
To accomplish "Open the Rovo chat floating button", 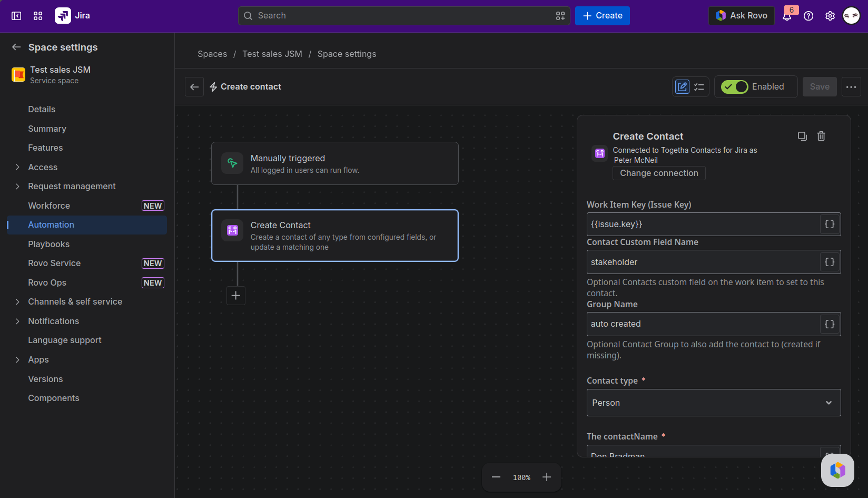I will coord(837,470).
